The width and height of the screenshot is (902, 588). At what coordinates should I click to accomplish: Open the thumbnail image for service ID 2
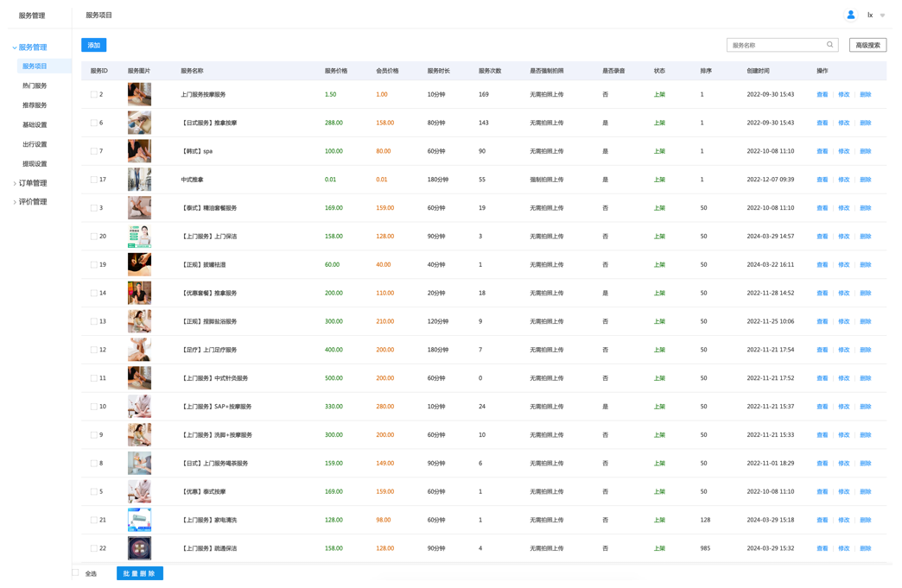click(139, 94)
